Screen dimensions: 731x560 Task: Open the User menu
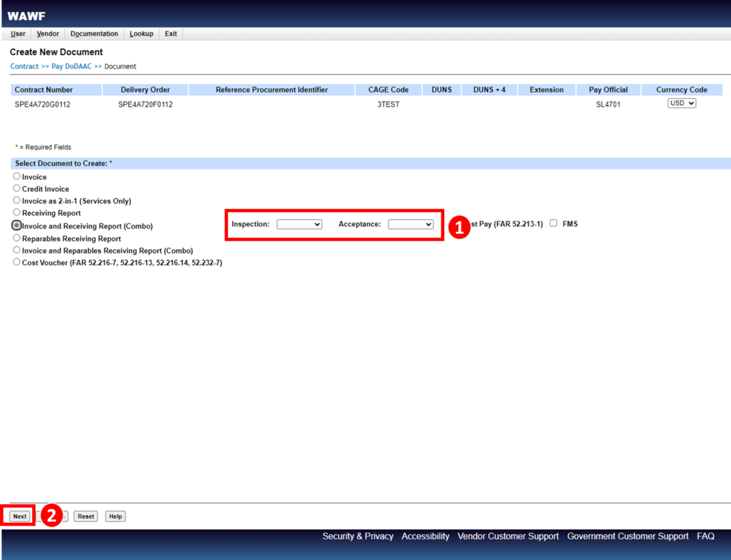pos(18,34)
